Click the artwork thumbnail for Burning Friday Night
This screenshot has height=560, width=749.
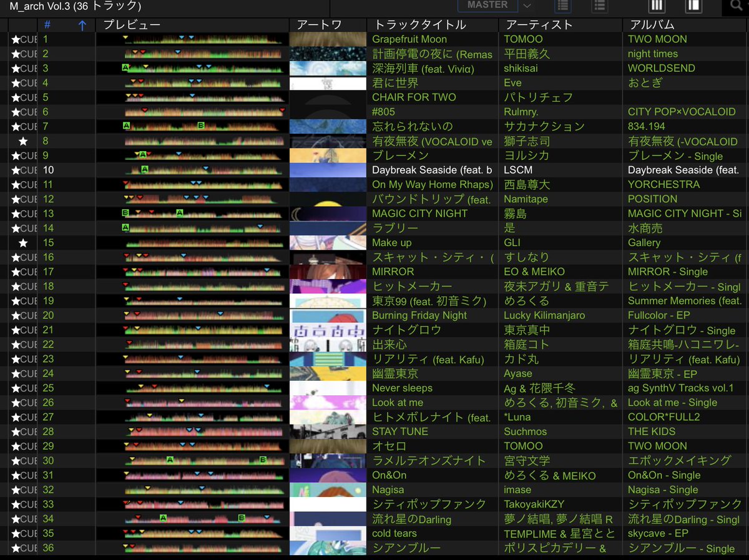click(x=328, y=315)
